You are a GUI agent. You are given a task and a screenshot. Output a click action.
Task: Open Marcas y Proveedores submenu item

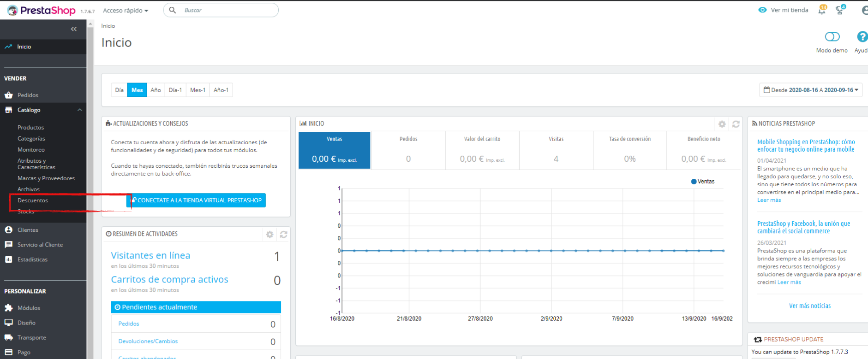coord(46,178)
